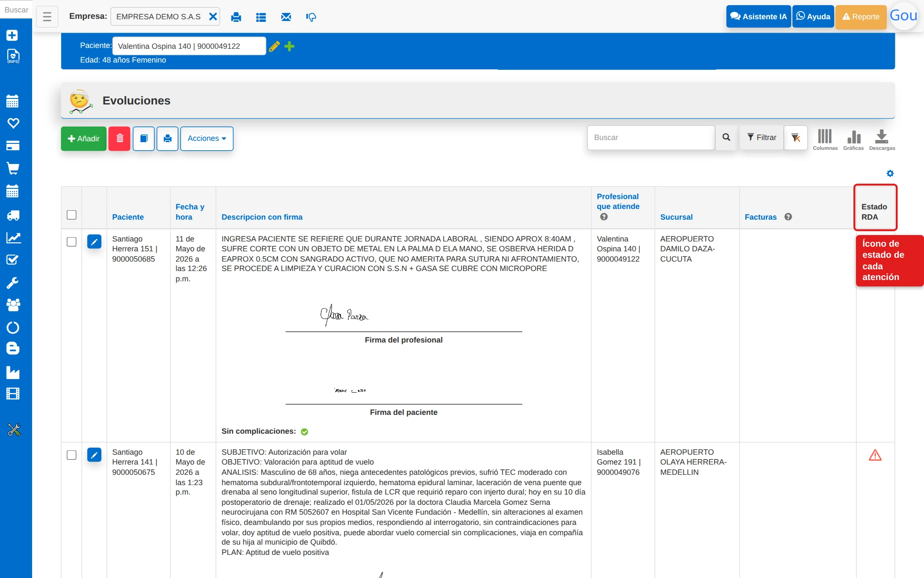Viewport: 924px width, 578px height.
Task: Open the letter B blog sidebar icon
Action: [x=13, y=348]
